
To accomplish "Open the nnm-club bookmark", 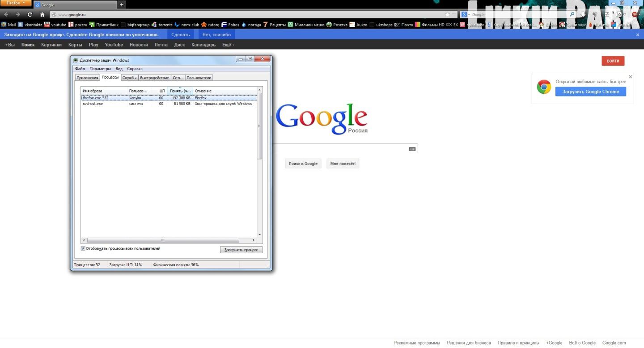I will click(x=186, y=25).
